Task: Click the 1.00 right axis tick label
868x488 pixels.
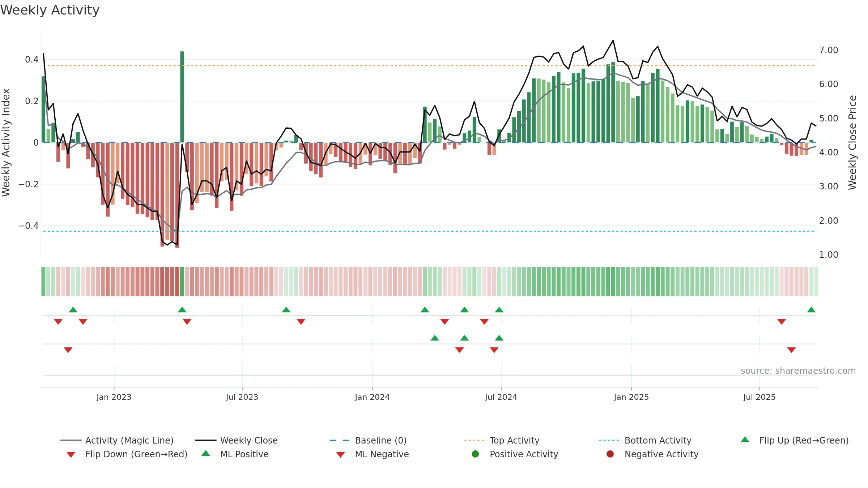Action: point(829,254)
